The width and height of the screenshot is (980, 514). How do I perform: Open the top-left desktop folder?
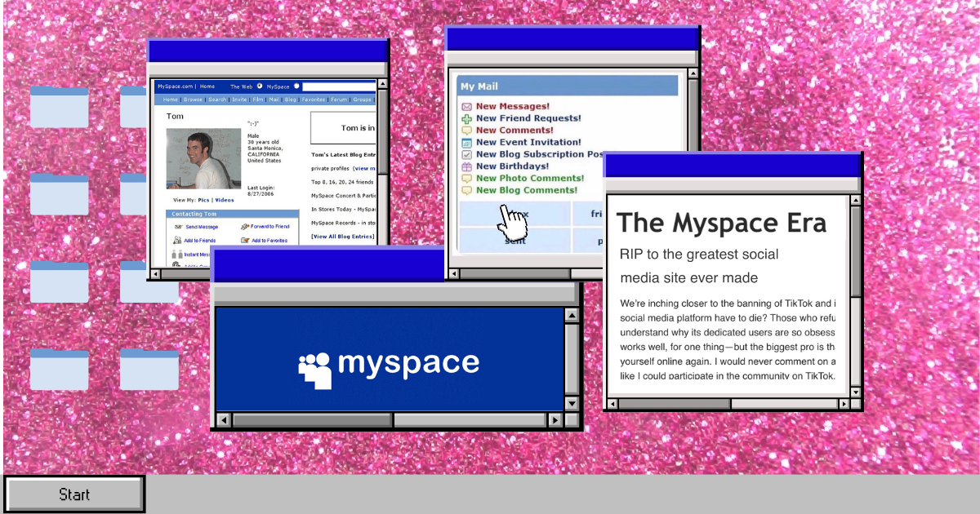click(59, 107)
